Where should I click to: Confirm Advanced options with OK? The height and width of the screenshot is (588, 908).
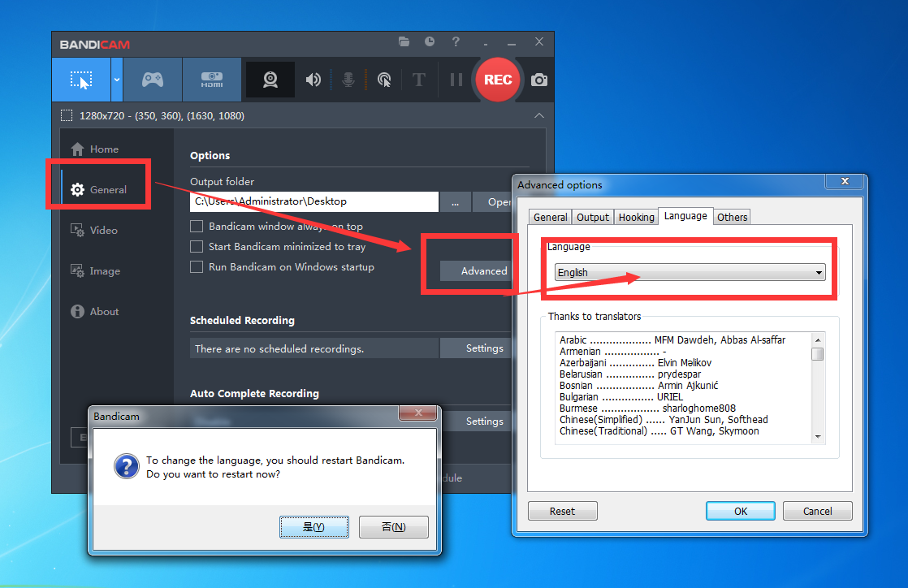coord(741,511)
